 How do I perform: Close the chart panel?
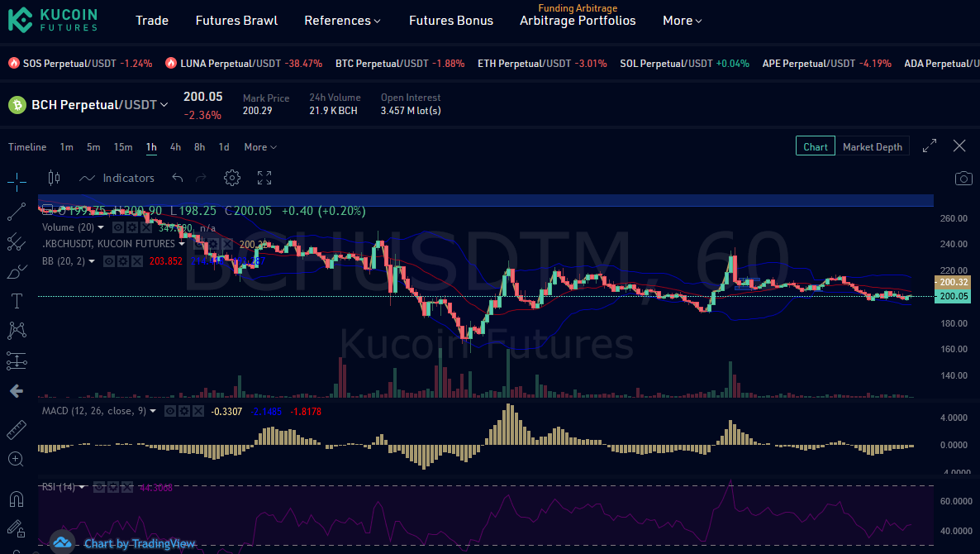[959, 146]
